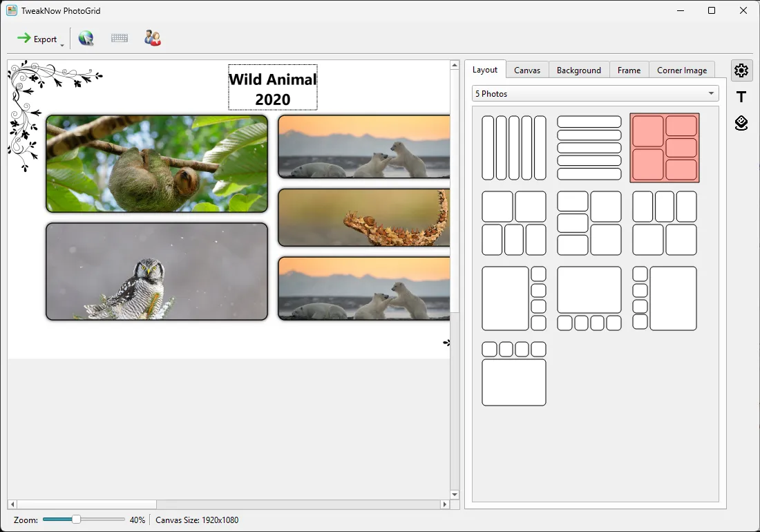Image resolution: width=760 pixels, height=532 pixels.
Task: Click the keyboard icon in toolbar
Action: point(120,38)
